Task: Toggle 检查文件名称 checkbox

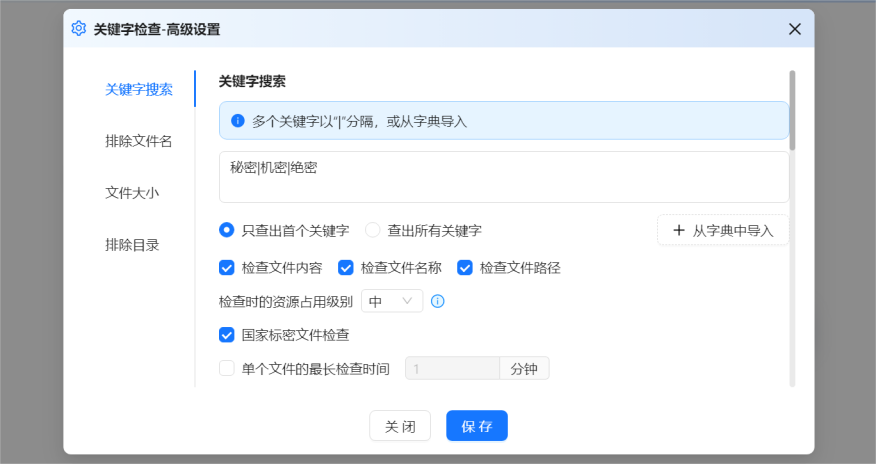Action: pos(346,267)
